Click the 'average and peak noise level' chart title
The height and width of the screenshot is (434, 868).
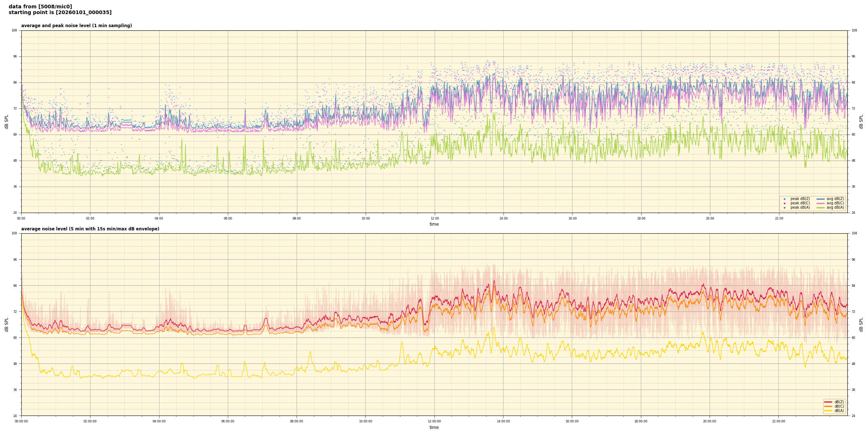(x=76, y=26)
